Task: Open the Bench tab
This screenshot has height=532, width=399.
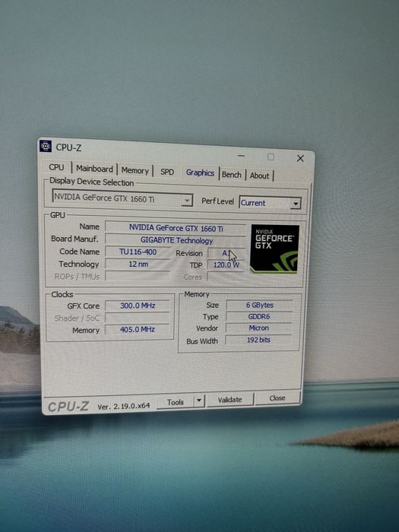Action: tap(232, 174)
